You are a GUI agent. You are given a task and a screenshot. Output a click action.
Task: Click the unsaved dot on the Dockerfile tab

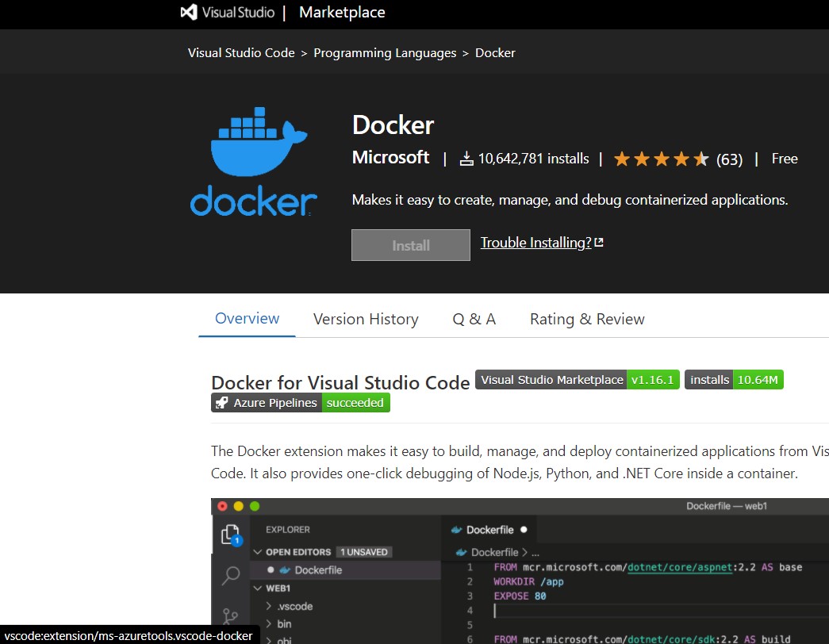tap(524, 529)
